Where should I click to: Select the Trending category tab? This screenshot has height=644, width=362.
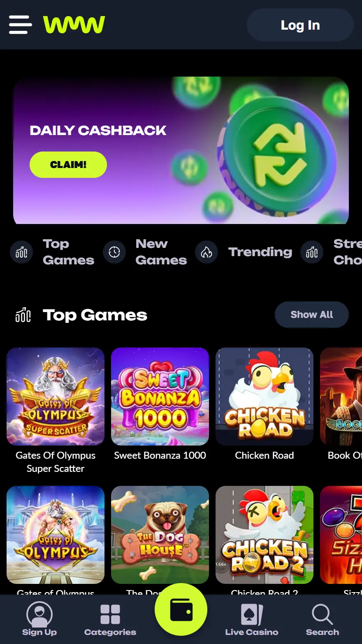pyautogui.click(x=244, y=252)
